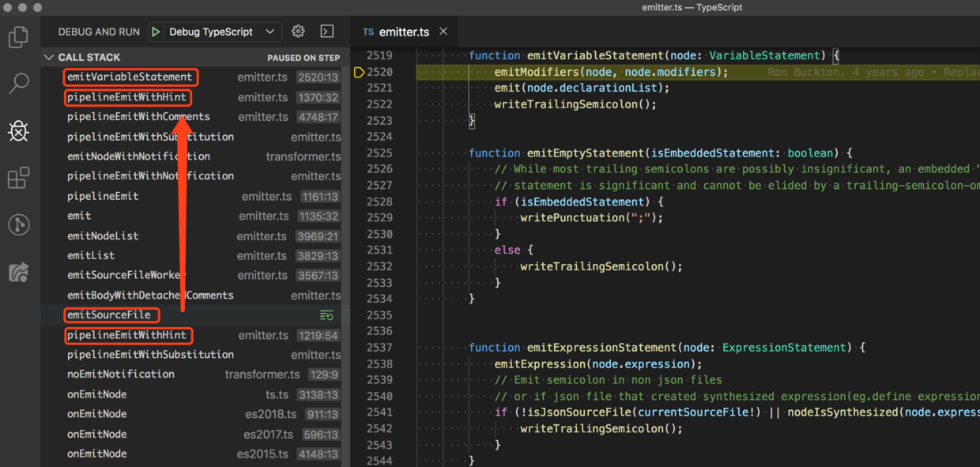The height and width of the screenshot is (467, 980).
Task: Collapse the CALL STACK section
Action: point(50,58)
